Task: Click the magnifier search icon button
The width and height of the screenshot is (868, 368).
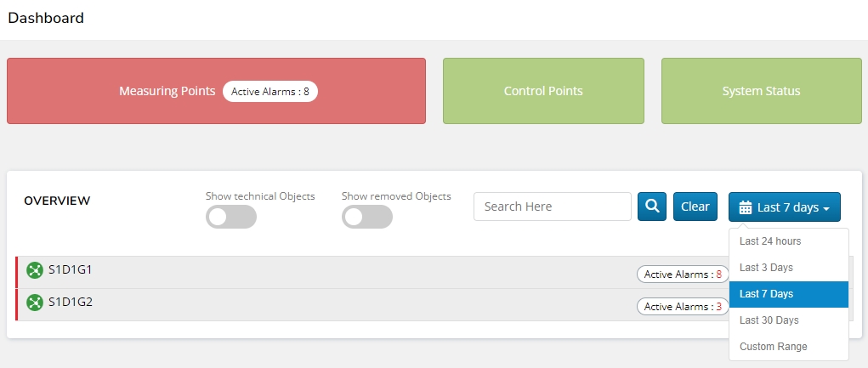Action: click(652, 207)
